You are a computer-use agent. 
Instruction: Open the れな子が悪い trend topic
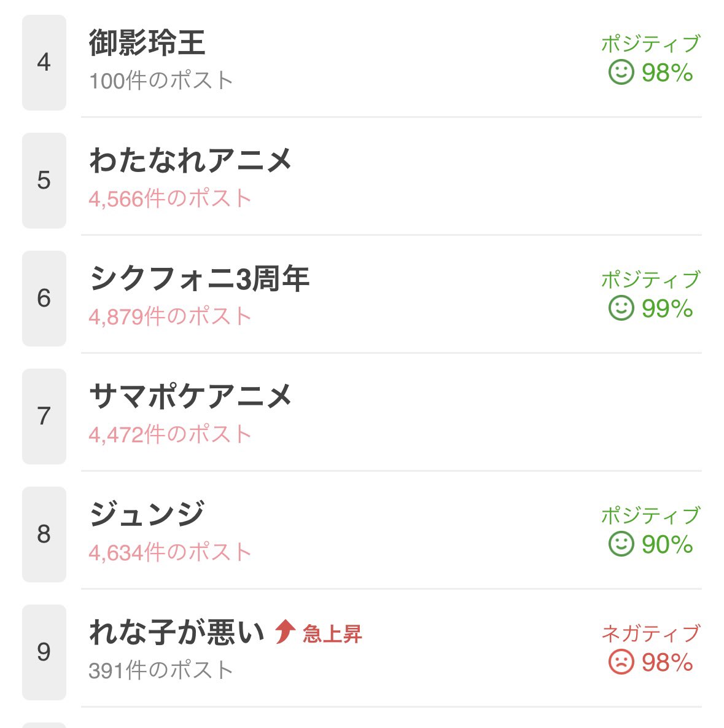tap(177, 632)
